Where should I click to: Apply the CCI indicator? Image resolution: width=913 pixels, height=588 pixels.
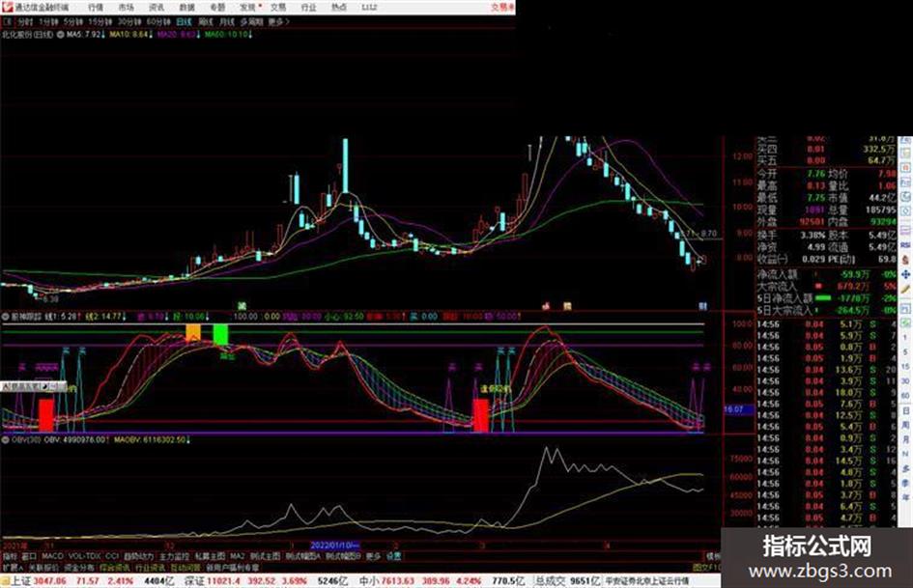pos(112,556)
